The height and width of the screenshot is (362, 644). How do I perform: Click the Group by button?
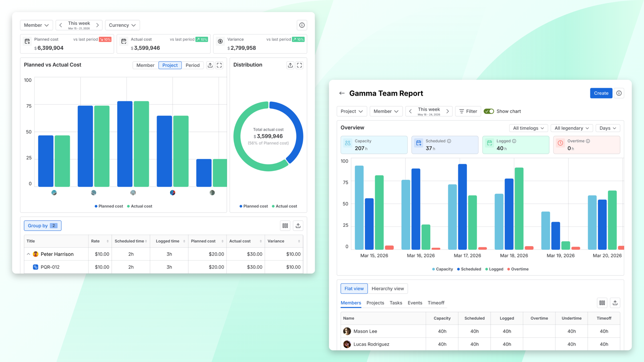[43, 226]
